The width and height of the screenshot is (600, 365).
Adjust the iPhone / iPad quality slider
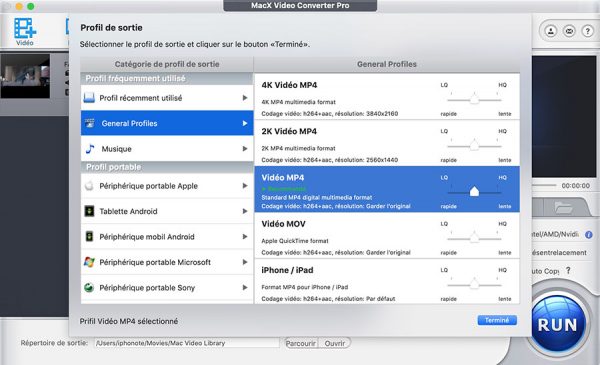(x=474, y=284)
